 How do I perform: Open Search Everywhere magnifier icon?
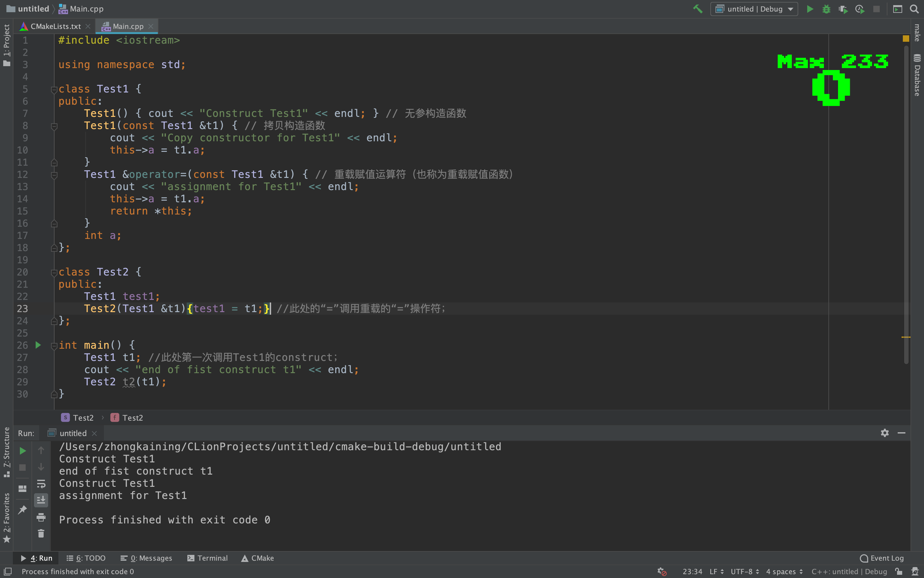(x=914, y=9)
